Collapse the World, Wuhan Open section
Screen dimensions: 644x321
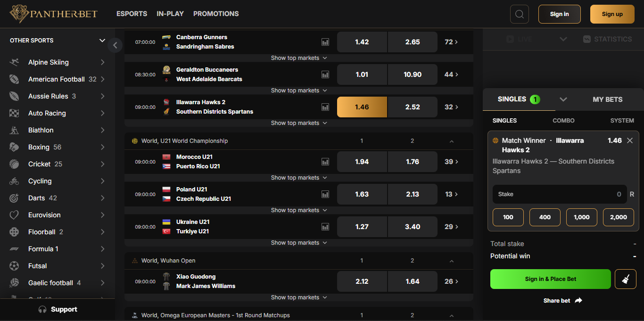[451, 260]
